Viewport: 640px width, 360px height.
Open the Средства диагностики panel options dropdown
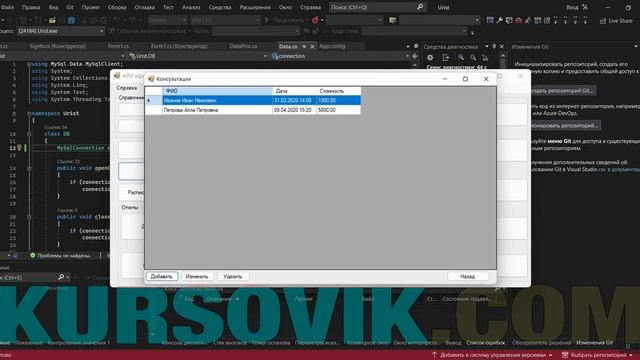click(x=487, y=47)
